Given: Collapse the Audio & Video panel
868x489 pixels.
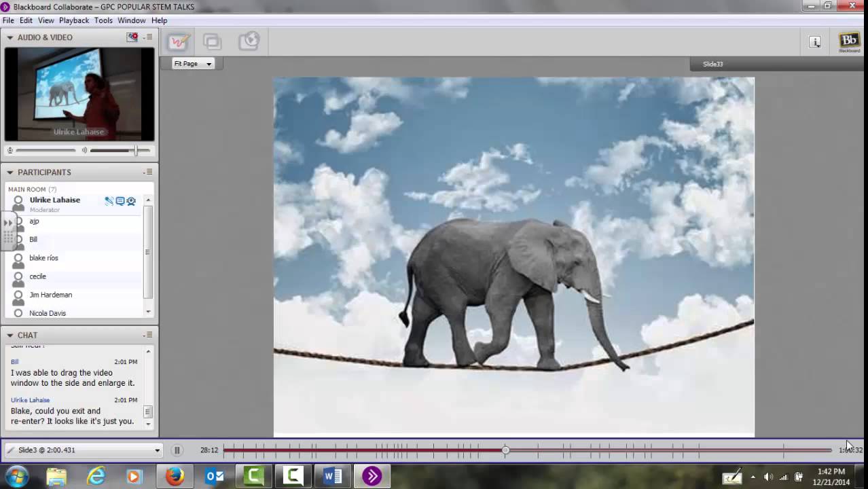Looking at the screenshot, I should 10,38.
